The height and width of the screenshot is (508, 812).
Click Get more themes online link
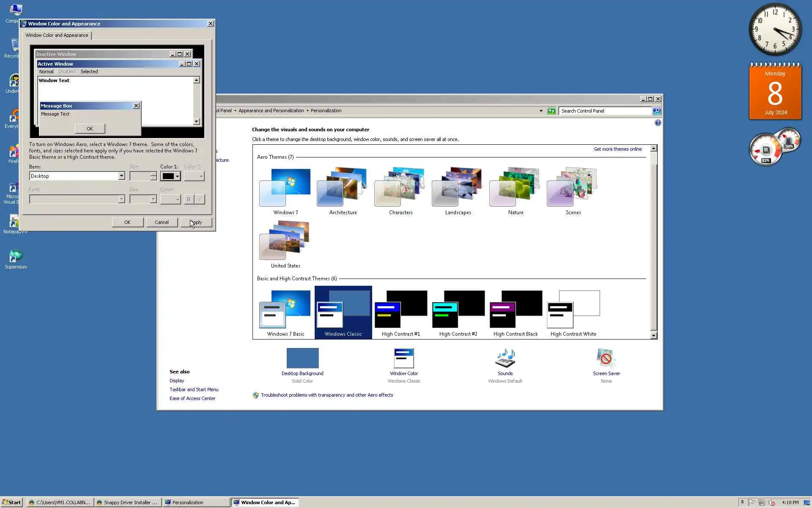point(617,149)
